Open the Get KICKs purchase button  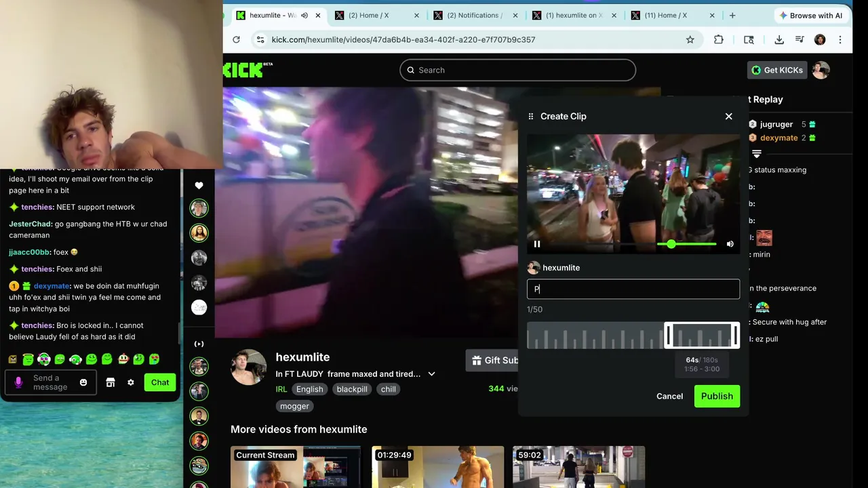777,70
